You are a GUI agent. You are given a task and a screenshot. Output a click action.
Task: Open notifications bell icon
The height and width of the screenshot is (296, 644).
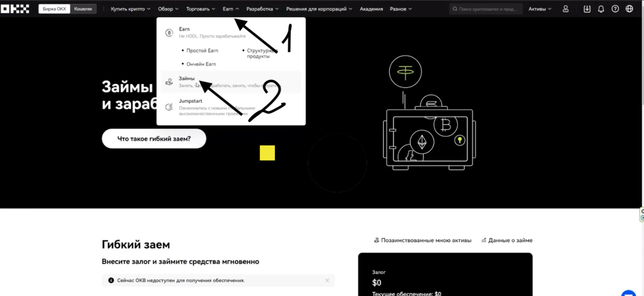pos(601,9)
